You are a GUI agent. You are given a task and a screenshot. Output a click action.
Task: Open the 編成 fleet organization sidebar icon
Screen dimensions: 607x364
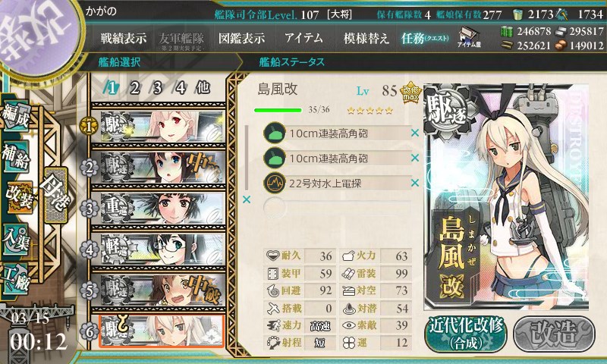(16, 116)
